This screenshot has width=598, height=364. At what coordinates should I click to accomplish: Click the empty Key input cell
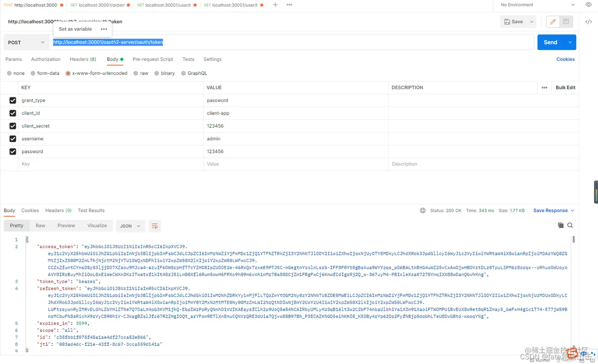tap(111, 164)
